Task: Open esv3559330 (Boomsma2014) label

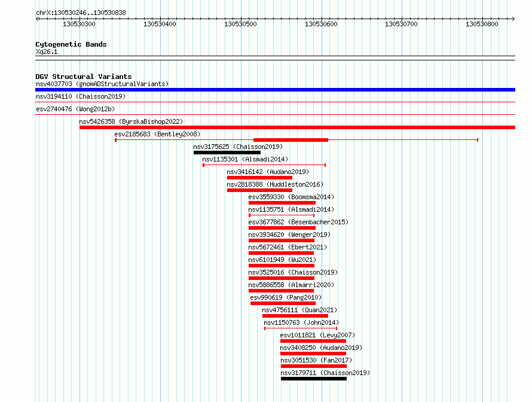Action: pyautogui.click(x=291, y=197)
